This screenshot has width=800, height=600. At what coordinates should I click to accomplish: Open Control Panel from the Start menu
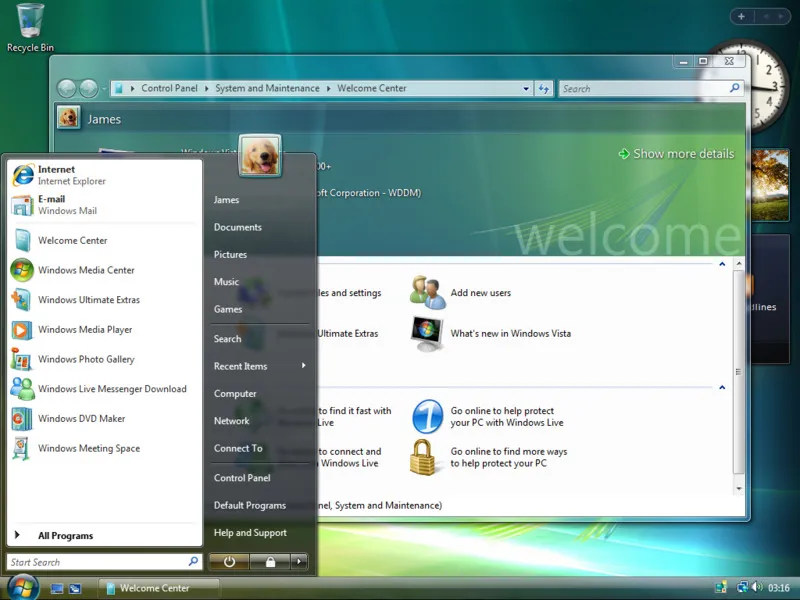(x=240, y=477)
